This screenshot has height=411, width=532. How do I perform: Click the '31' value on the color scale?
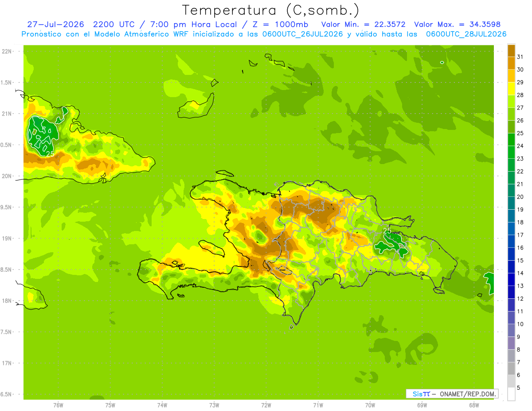[520, 57]
